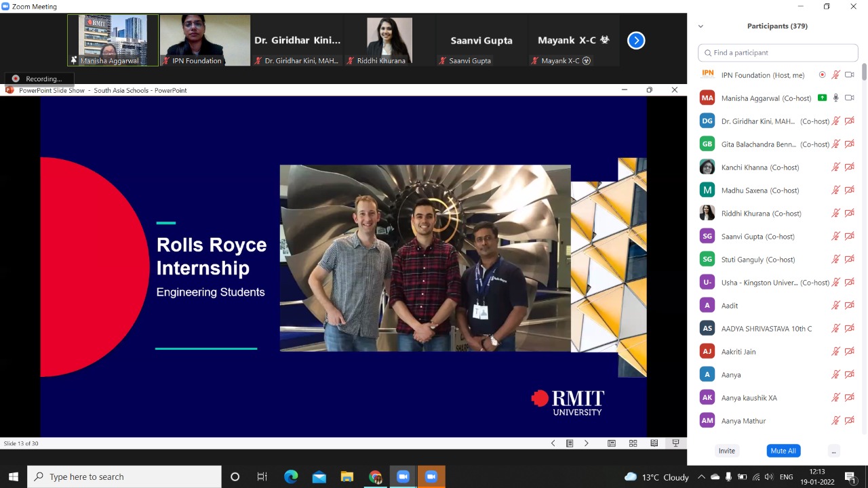Switch to Normal view in PowerPoint

612,443
